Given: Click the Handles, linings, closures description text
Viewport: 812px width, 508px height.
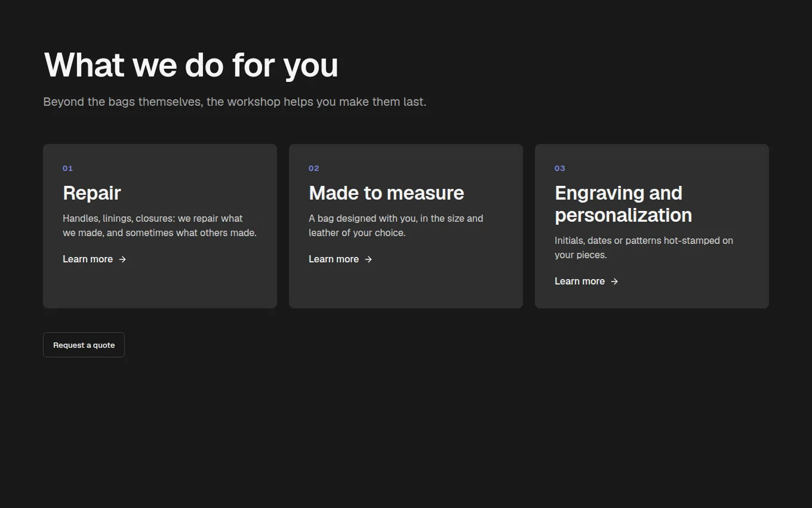Looking at the screenshot, I should tap(159, 226).
